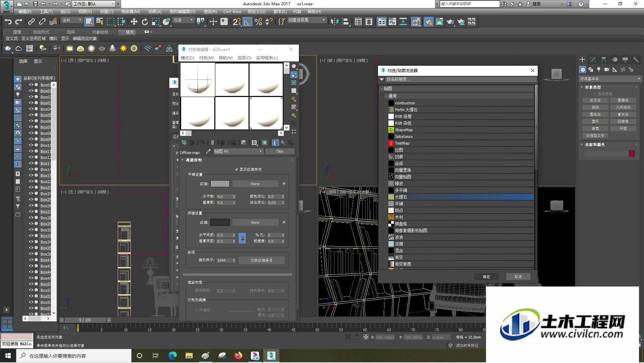Click the lock icon for gap spacing
This screenshot has height=363, width=644.
[242, 238]
